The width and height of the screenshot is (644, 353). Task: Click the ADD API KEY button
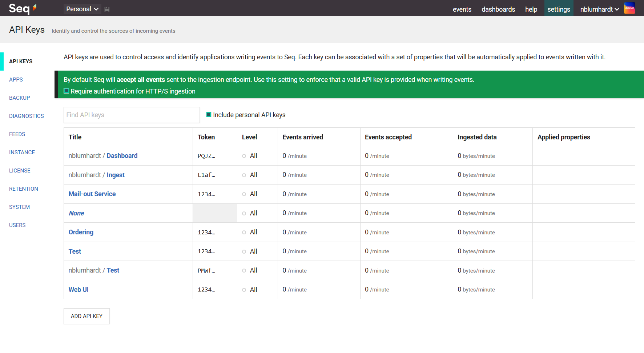pyautogui.click(x=86, y=316)
